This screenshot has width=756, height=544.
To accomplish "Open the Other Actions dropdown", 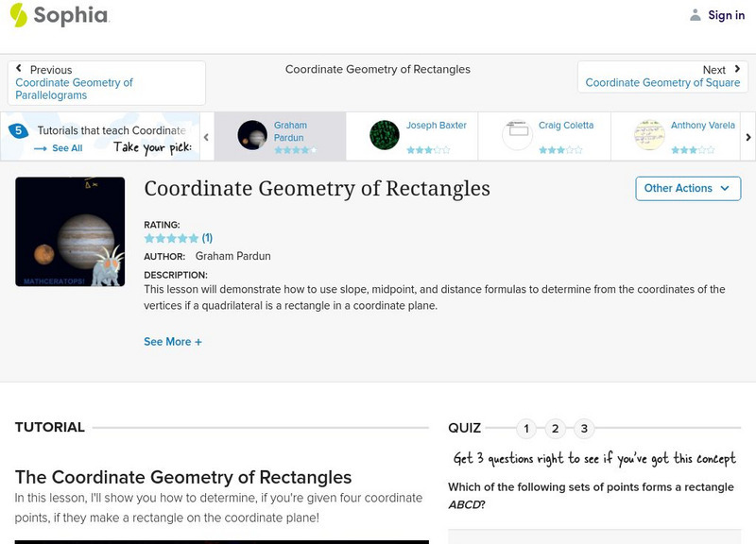I will 687,188.
